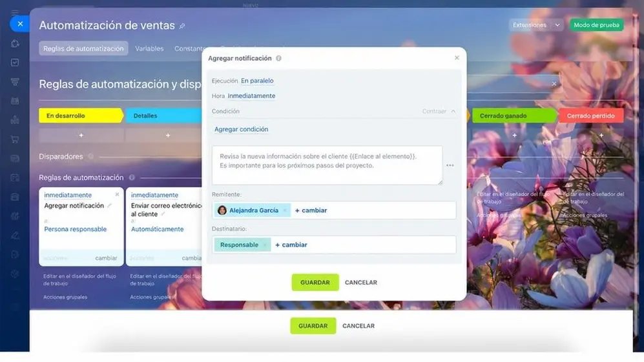Switch to Variables tab
This screenshot has width=644, height=362.
click(149, 48)
